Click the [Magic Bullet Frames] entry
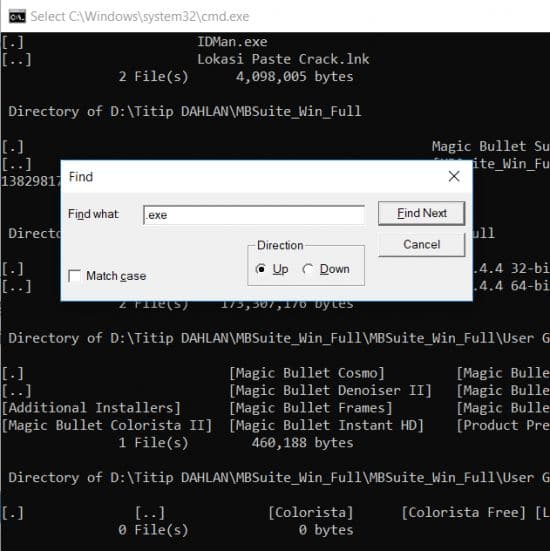The image size is (550, 551). pyautogui.click(x=311, y=408)
